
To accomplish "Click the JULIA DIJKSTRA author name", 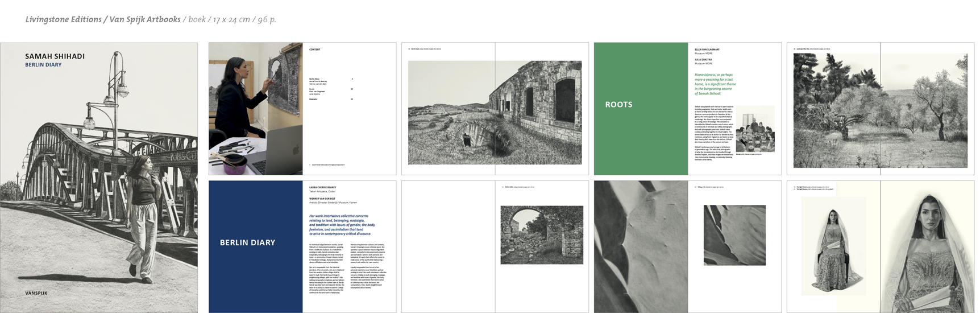I will (x=704, y=59).
